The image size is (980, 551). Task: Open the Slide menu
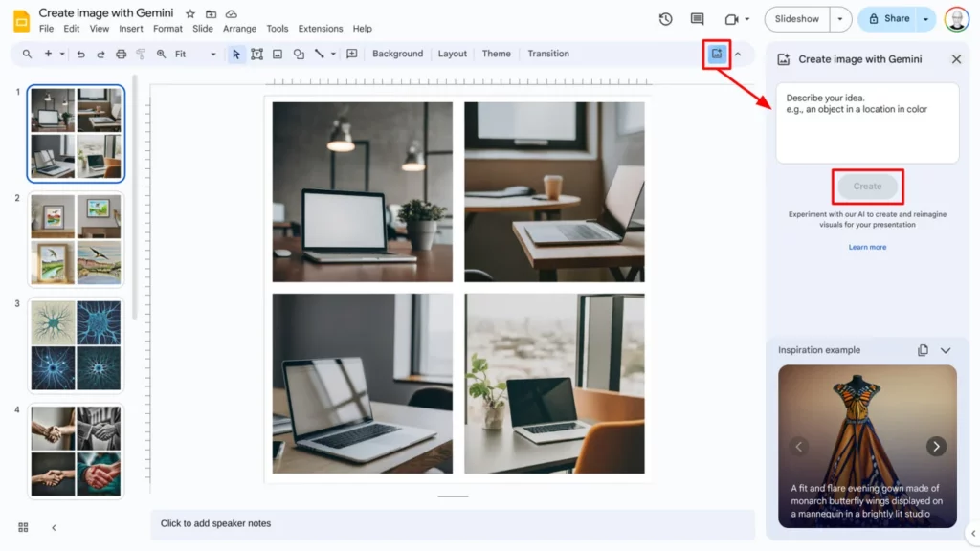point(203,29)
